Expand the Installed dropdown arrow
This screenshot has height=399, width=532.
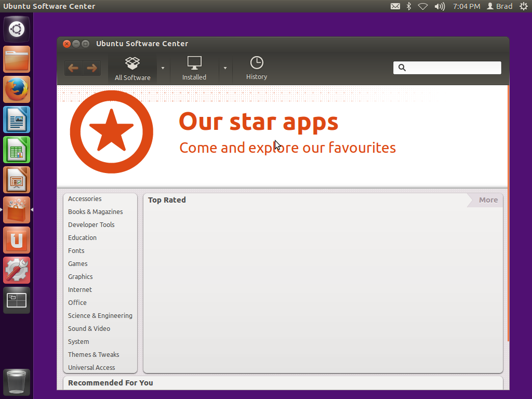[x=225, y=68]
